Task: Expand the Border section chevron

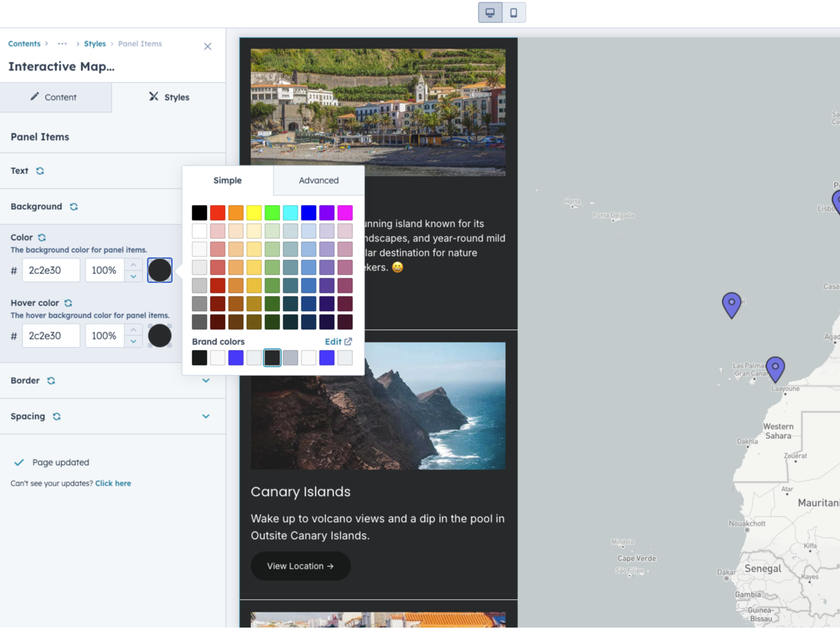Action: click(206, 381)
